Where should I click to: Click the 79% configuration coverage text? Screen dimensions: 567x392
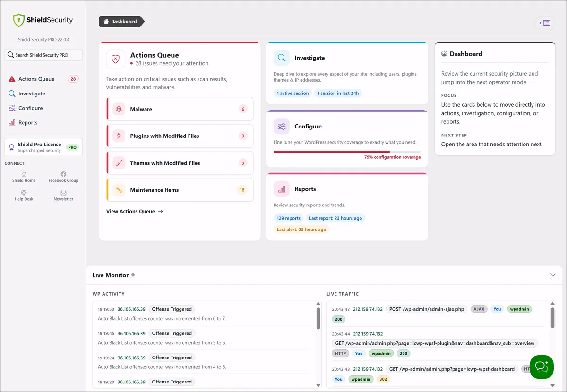click(x=392, y=157)
